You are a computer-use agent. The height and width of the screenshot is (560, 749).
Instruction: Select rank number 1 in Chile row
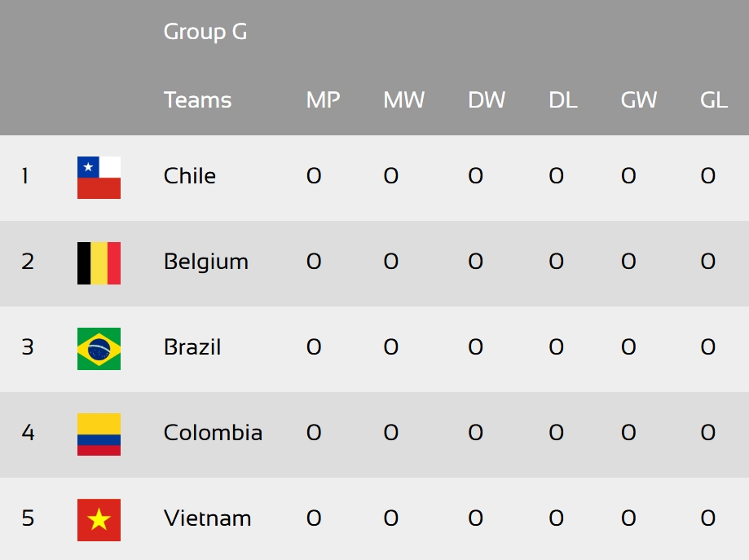click(25, 176)
